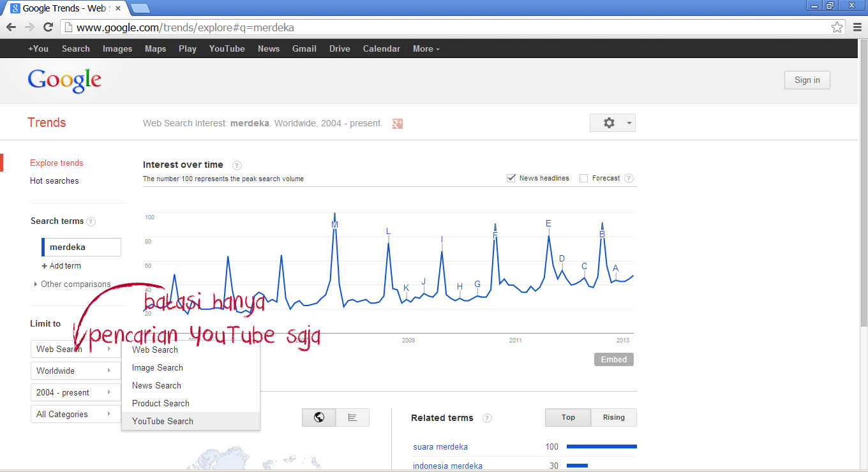Open the All Categories dropdown
868x472 pixels.
[75, 414]
